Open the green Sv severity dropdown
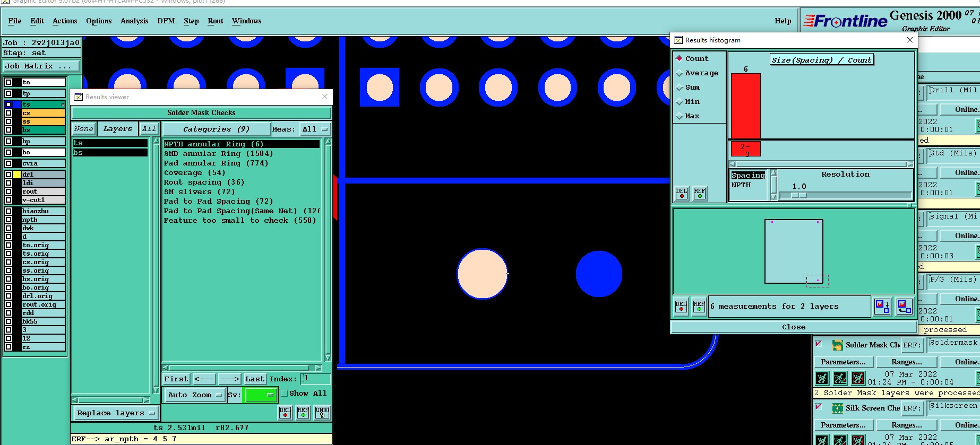The height and width of the screenshot is (445, 980). (x=260, y=395)
